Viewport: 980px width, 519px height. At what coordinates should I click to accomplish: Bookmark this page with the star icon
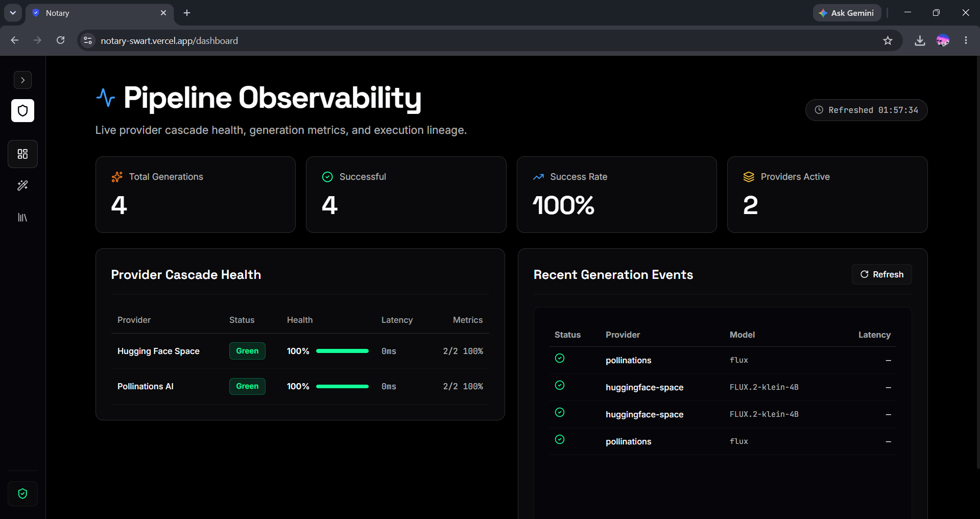[888, 40]
